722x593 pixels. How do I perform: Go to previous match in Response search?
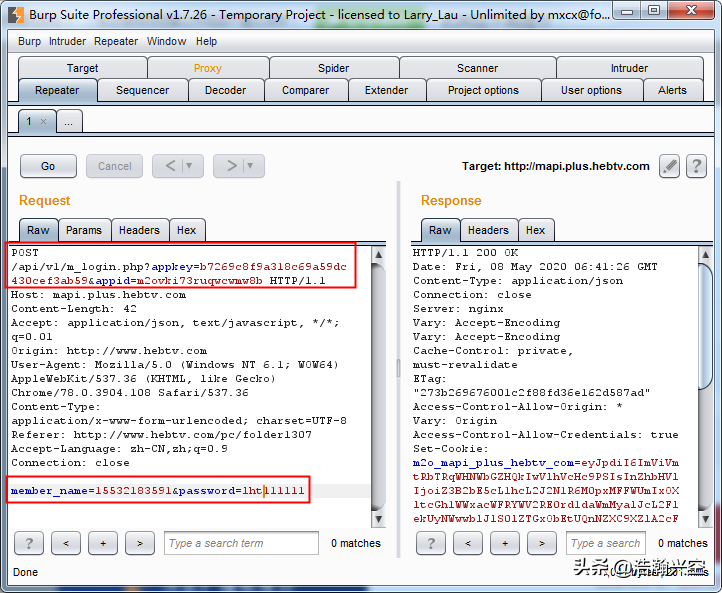click(x=468, y=543)
